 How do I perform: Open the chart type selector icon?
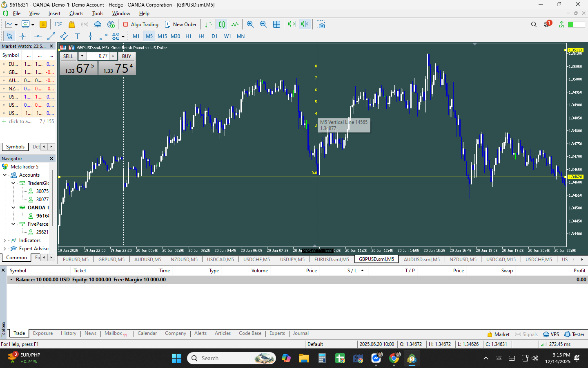(9, 25)
